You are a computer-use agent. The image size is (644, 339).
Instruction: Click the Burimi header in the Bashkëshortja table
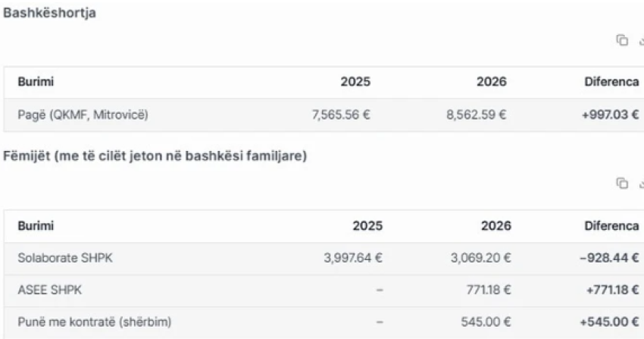point(36,82)
